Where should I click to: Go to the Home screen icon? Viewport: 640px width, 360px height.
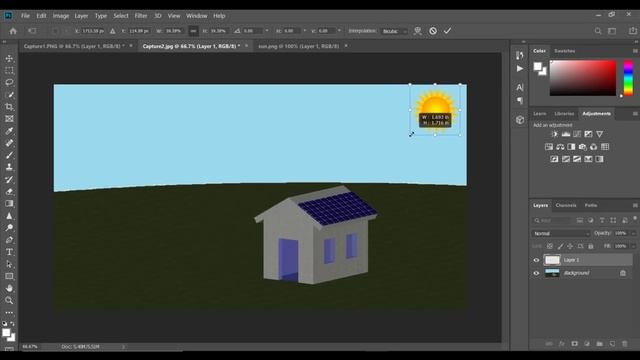pyautogui.click(x=13, y=31)
